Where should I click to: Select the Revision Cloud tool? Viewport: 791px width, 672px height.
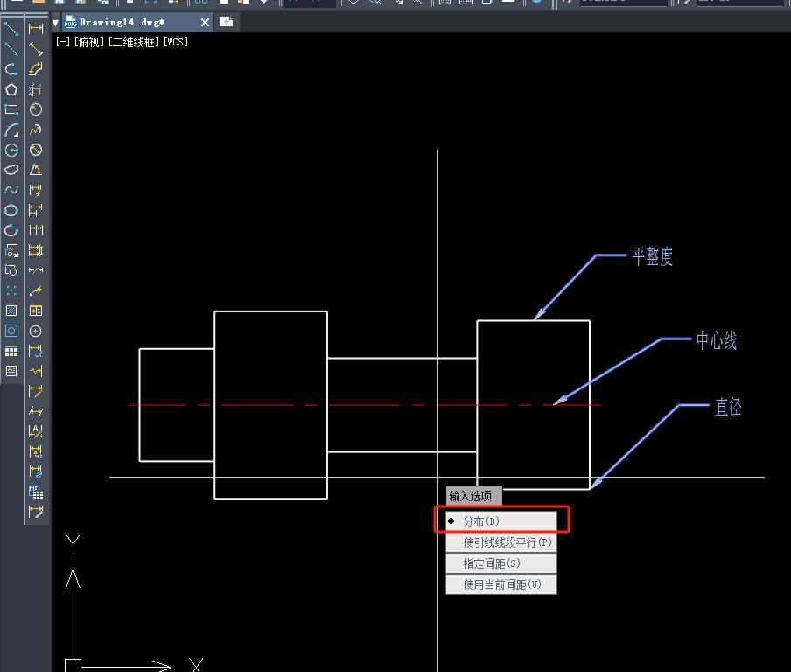click(x=11, y=170)
